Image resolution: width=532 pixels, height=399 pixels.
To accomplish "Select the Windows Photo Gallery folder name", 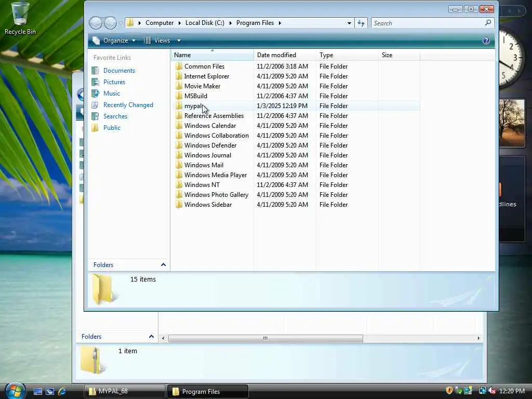I will pos(216,195).
